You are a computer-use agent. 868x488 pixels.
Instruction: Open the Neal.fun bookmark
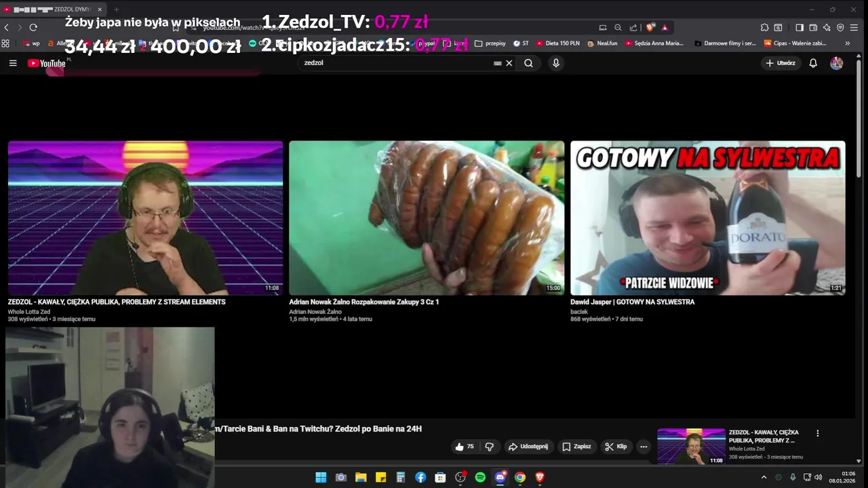(603, 43)
